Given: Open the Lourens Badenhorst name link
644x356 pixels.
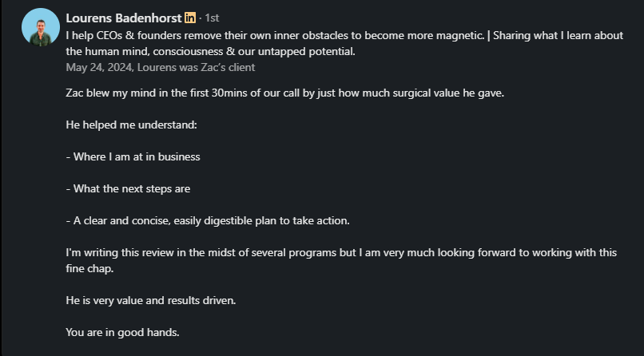Looking at the screenshot, I should [x=124, y=18].
